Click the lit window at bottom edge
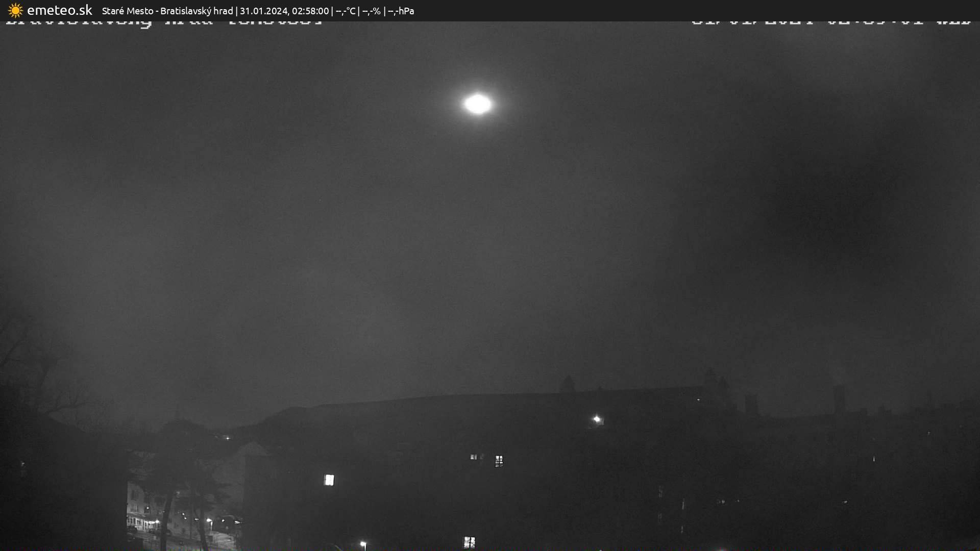Image resolution: width=980 pixels, height=551 pixels. pos(469,542)
